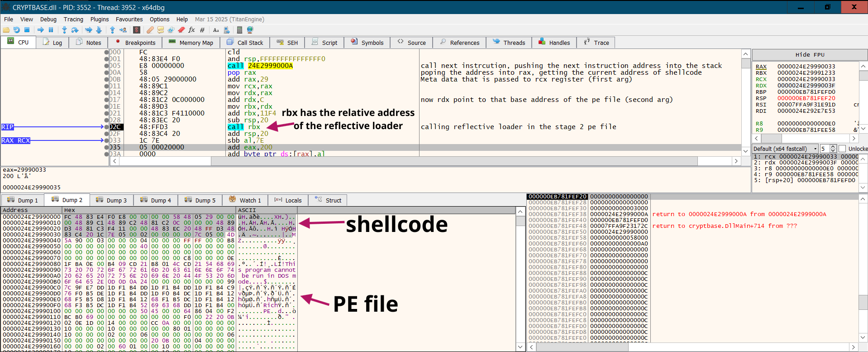Step over the current instruction
This screenshot has height=352, width=868.
click(75, 30)
